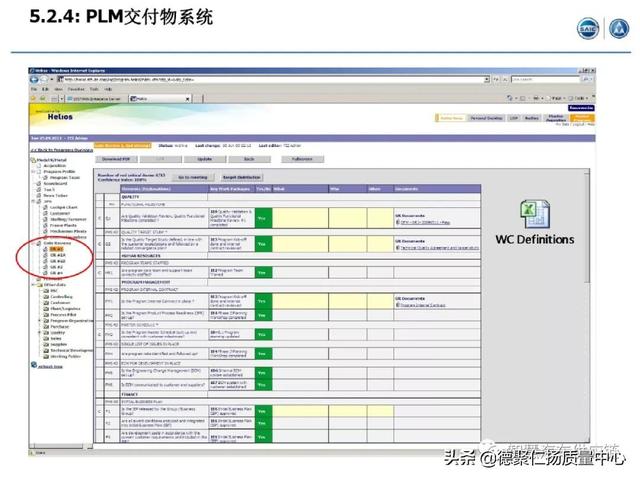This screenshot has width=640, height=480.
Task: Open the address bar dropdown arrow
Action: pyautogui.click(x=487, y=79)
